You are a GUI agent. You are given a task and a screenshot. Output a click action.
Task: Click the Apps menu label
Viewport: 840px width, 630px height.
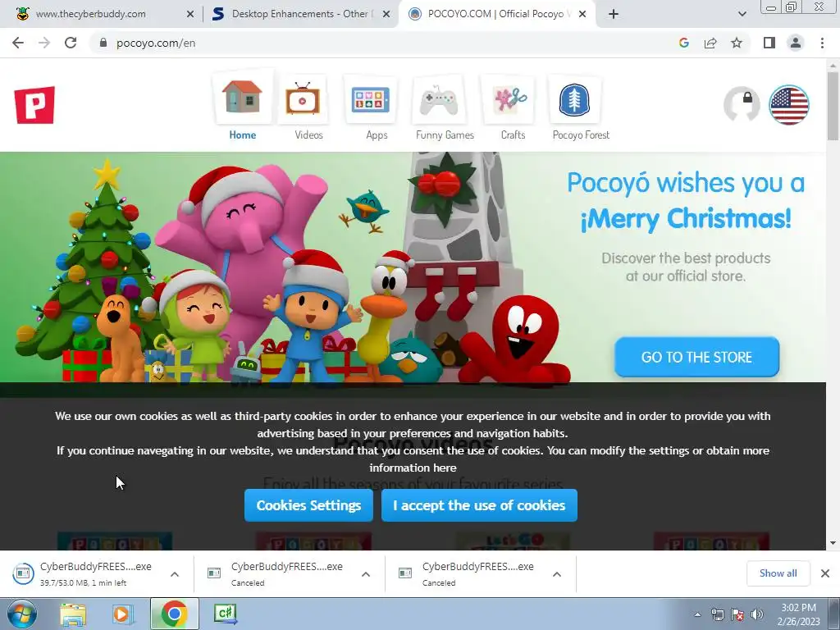[377, 135]
